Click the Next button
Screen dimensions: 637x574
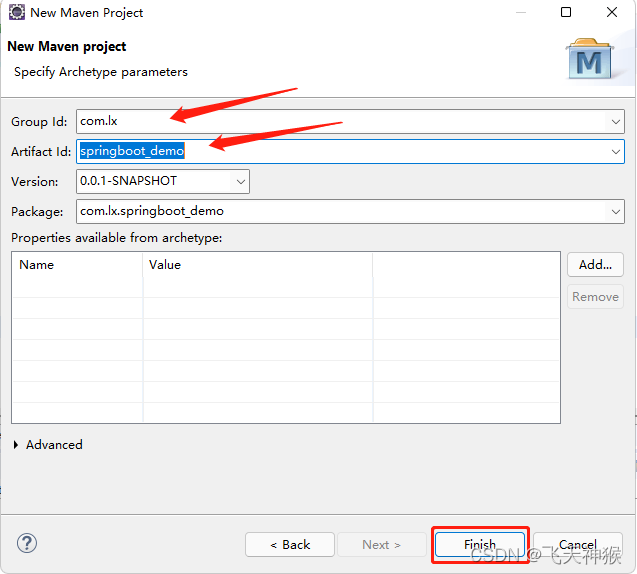(381, 544)
